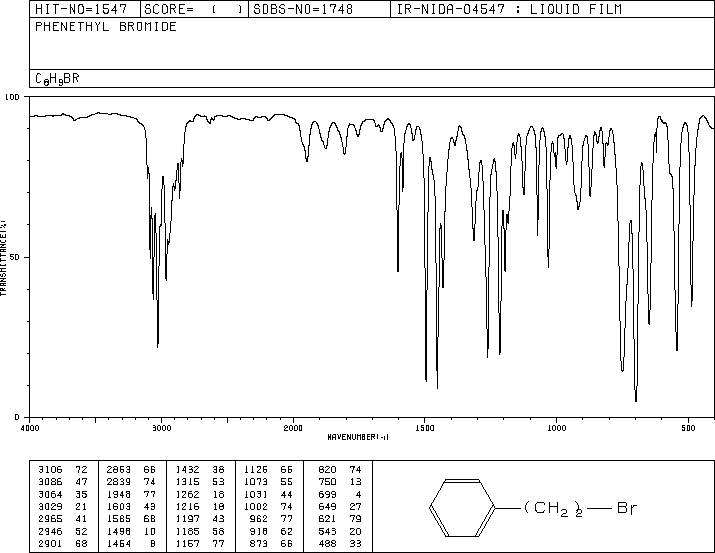The width and height of the screenshot is (715, 553).
Task: Click the "SCORE=" header field
Action: pos(194,9)
